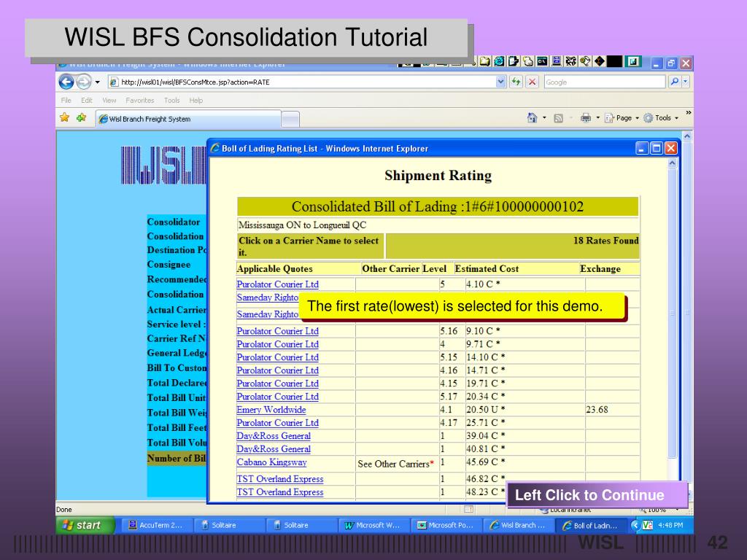
Task: Stop loading with the red X icon
Action: (533, 82)
